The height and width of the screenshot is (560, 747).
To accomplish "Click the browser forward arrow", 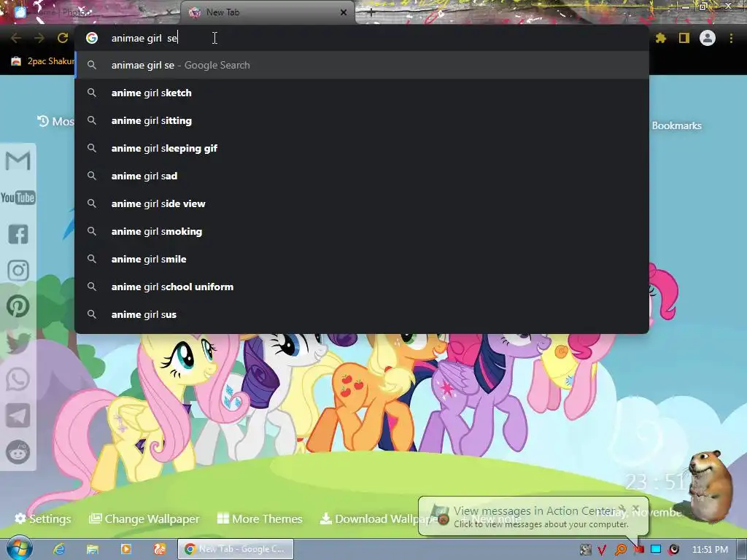I will pos(39,38).
